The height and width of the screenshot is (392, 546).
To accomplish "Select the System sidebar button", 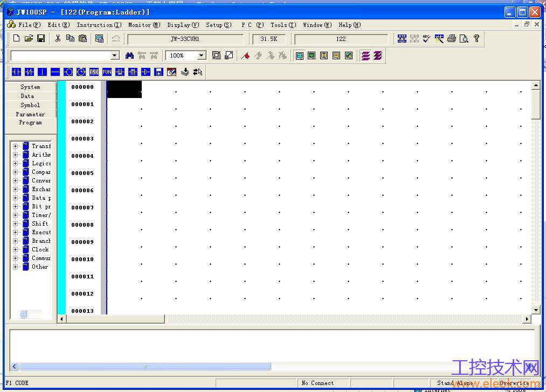I will coord(30,87).
